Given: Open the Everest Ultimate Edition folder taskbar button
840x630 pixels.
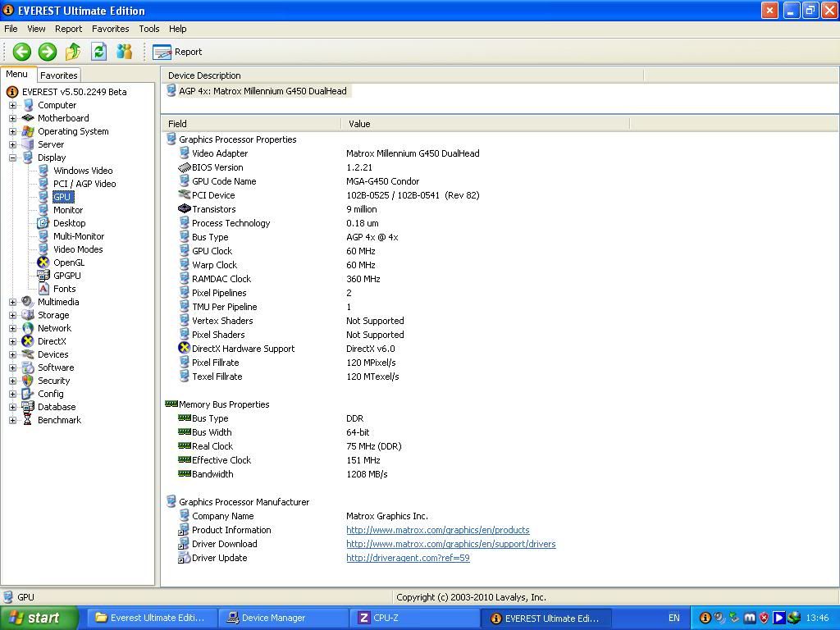Looking at the screenshot, I should [x=152, y=619].
